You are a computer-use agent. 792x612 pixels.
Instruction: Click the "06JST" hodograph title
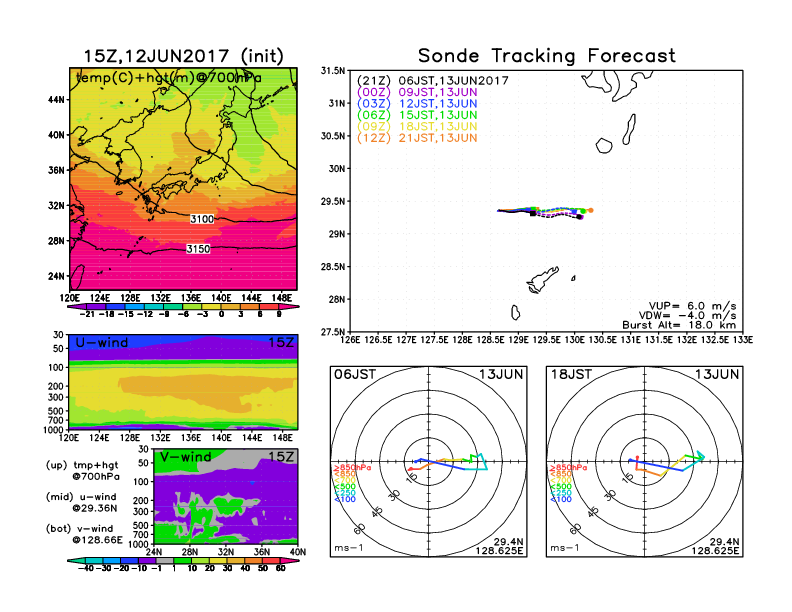(x=355, y=375)
